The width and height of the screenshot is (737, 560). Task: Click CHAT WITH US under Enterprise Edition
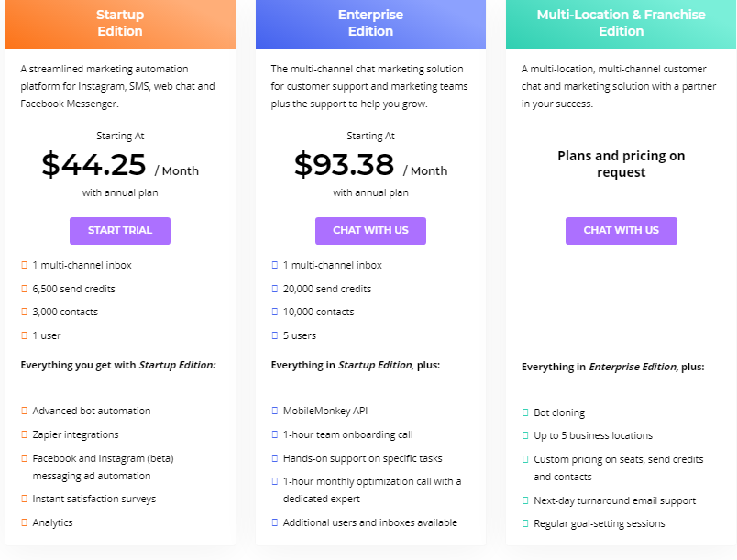click(370, 230)
